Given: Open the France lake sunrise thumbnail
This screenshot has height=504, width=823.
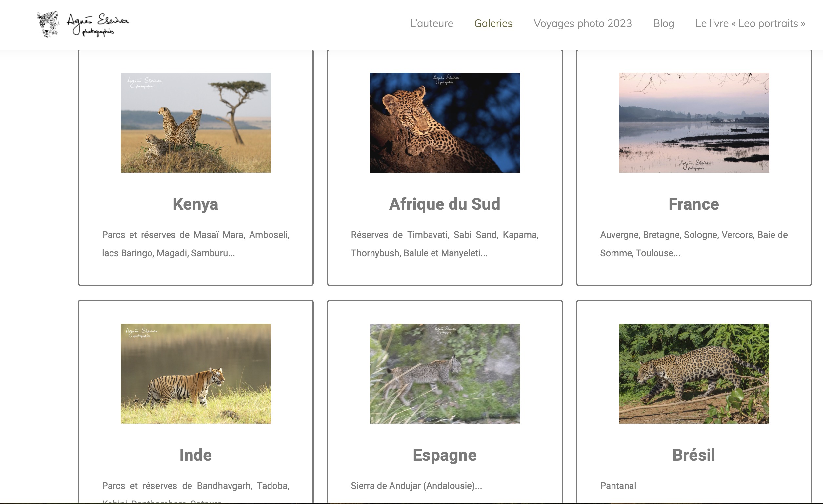Looking at the screenshot, I should (694, 123).
